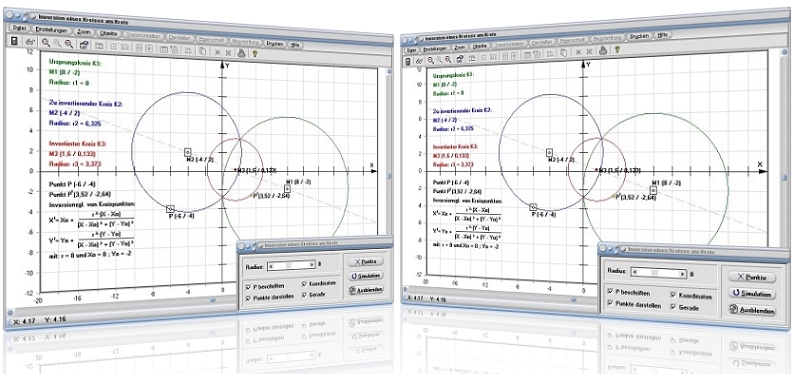Open the Objekte menu in left window
This screenshot has height=374, width=794.
click(x=109, y=34)
